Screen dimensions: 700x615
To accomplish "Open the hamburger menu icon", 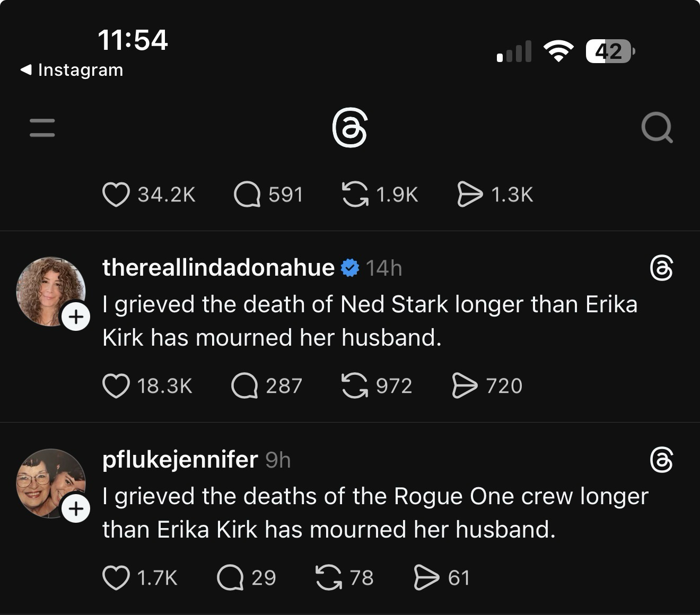I will click(x=42, y=128).
